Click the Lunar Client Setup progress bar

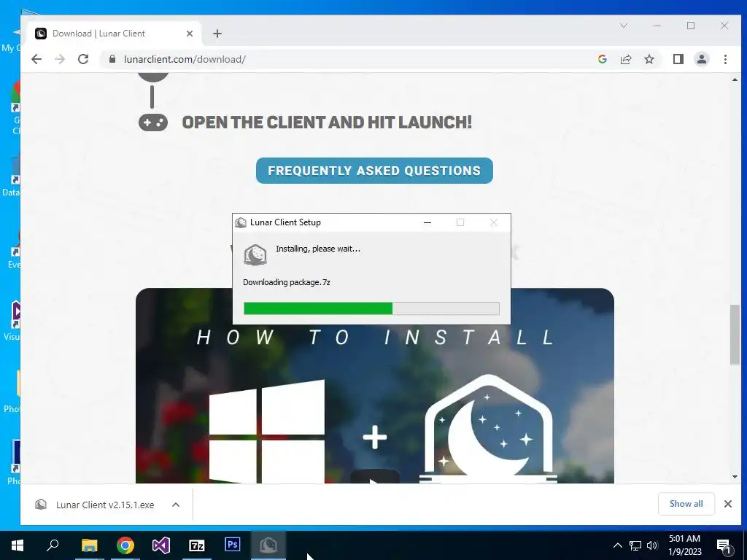[x=371, y=308]
